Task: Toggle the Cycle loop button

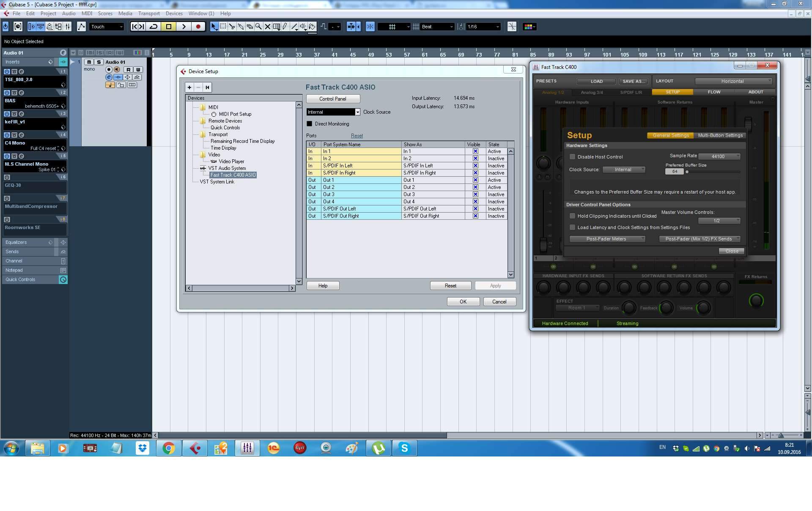Action: [154, 27]
